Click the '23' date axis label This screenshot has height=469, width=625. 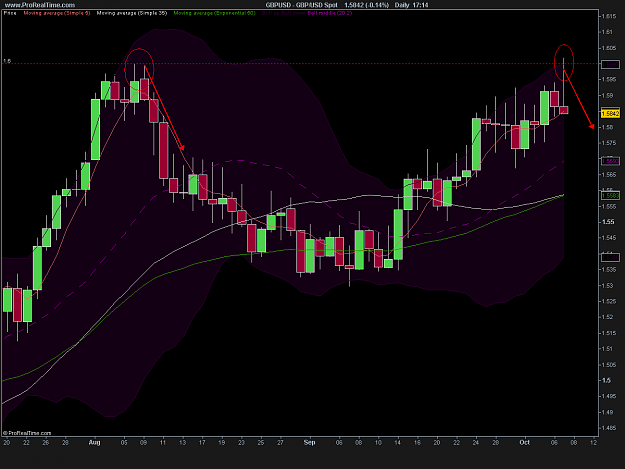coord(241,442)
